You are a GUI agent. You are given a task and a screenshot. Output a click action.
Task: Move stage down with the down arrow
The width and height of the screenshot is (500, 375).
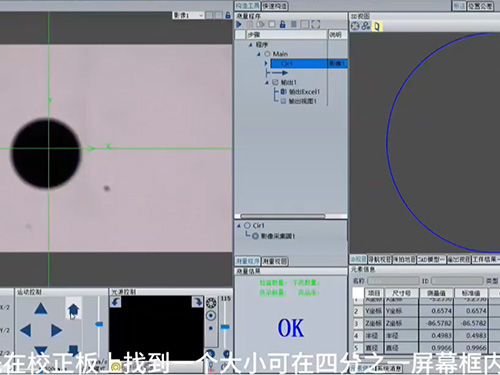coord(41,351)
